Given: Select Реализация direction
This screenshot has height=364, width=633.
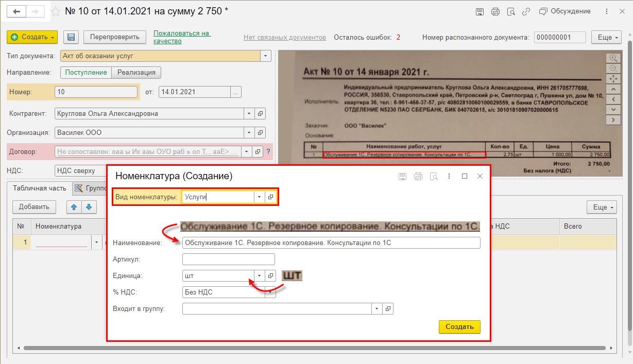Looking at the screenshot, I should (x=136, y=73).
